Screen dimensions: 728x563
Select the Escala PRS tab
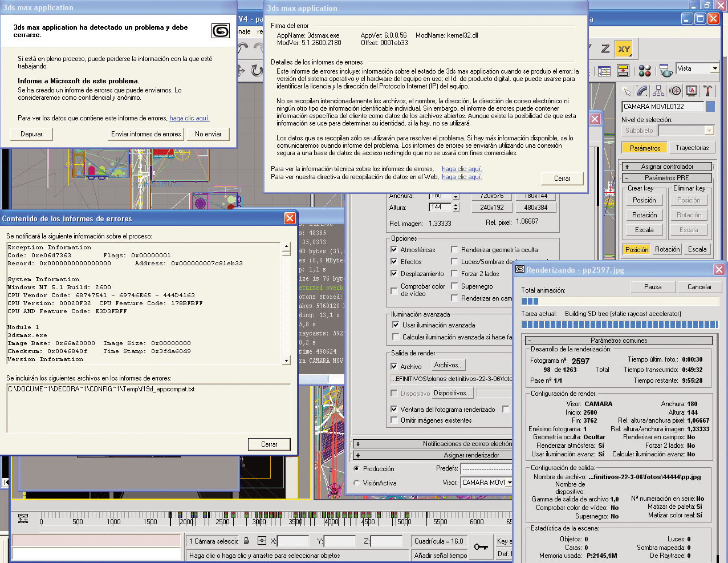[697, 249]
